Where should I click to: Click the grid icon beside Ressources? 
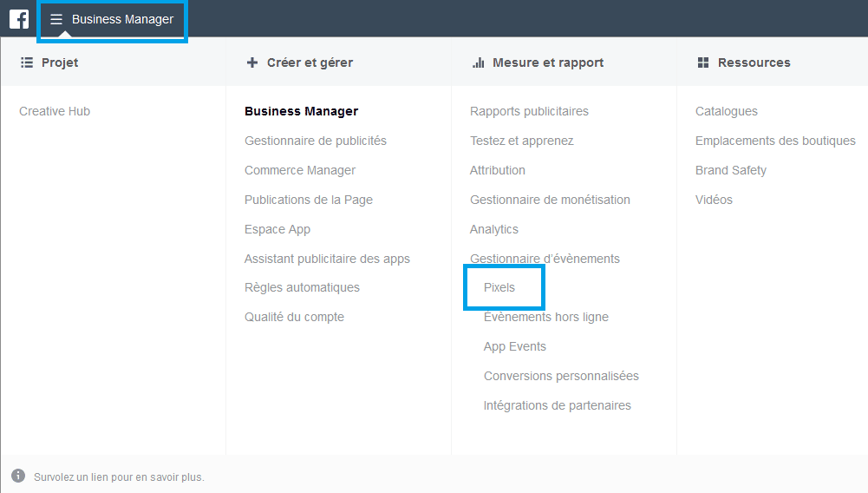click(x=703, y=62)
